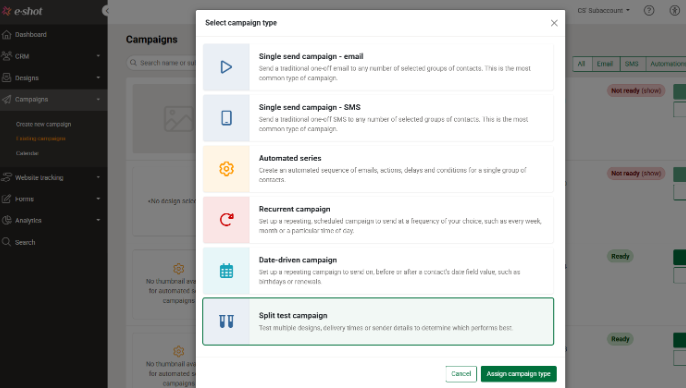Click the play icon for email campaign
This screenshot has height=388, width=686.
click(x=226, y=67)
